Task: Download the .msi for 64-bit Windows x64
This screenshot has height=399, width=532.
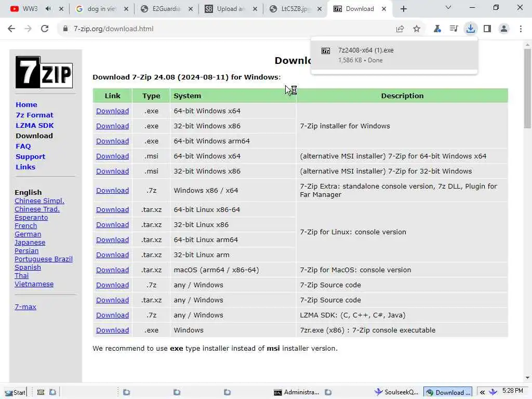Action: tap(112, 156)
